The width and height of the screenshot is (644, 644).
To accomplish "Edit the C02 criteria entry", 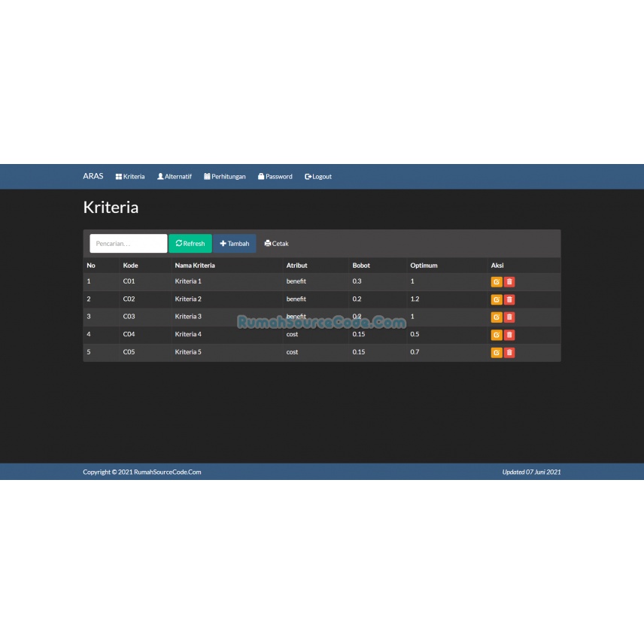I will click(x=496, y=299).
